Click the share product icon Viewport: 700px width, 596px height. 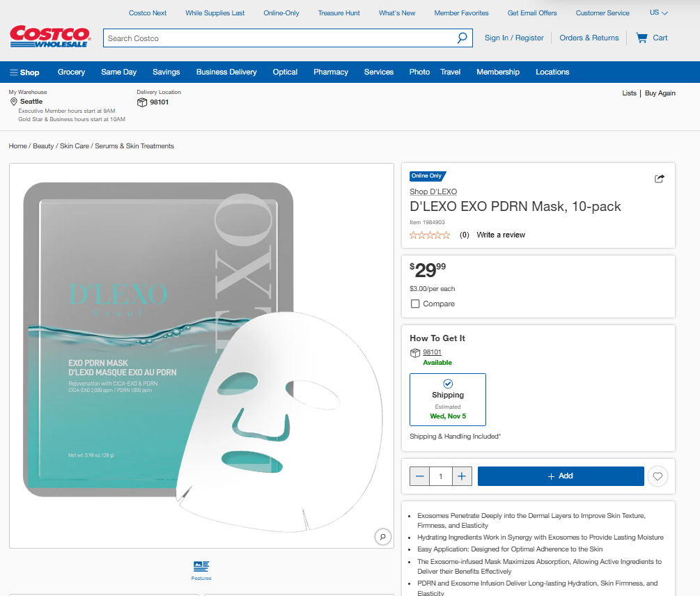(659, 179)
